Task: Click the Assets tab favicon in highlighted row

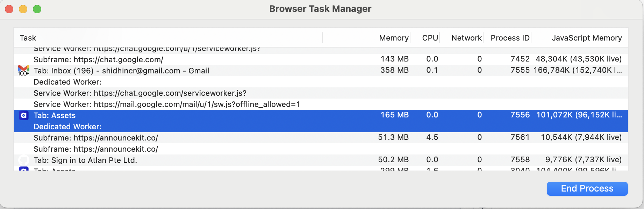Action: pyautogui.click(x=24, y=115)
